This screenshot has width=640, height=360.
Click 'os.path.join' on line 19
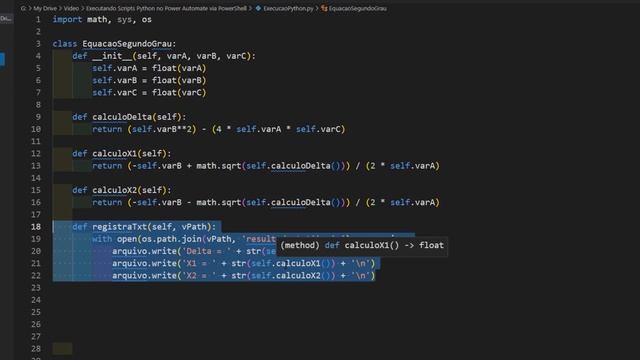pyautogui.click(x=171, y=239)
